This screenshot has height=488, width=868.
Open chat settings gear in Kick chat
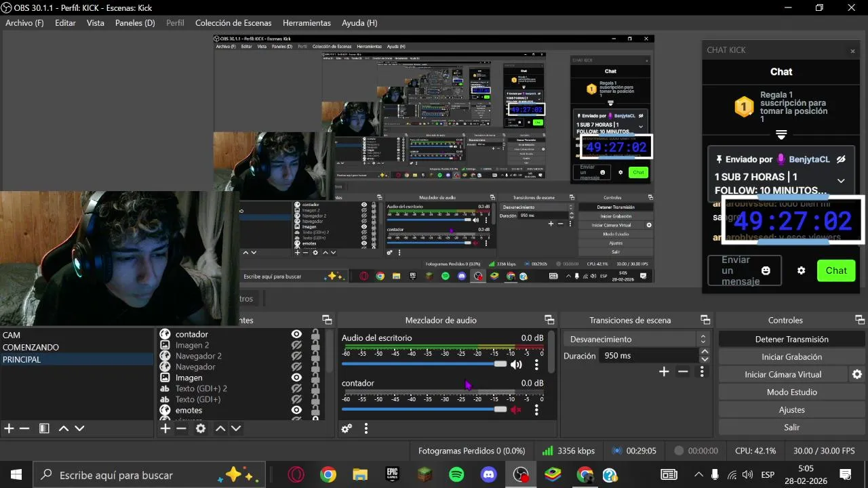(x=802, y=270)
